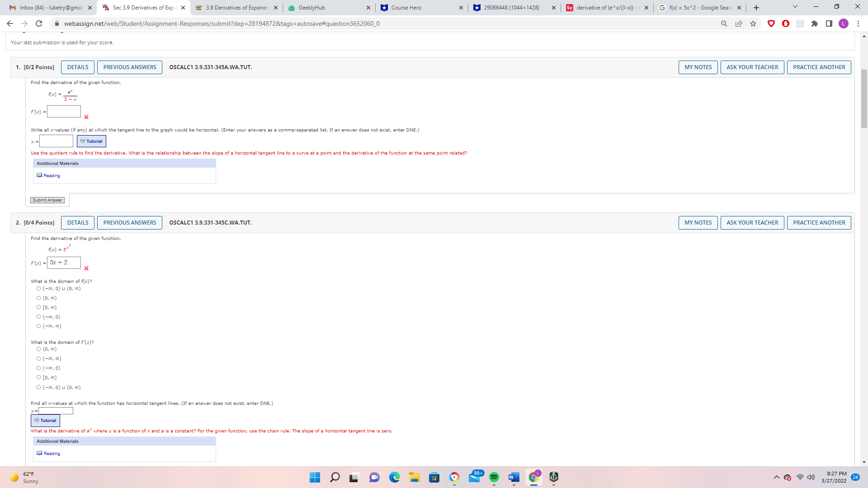Open the browser extensions puzzle icon
Viewport: 868px width, 488px height.
click(x=815, y=23)
